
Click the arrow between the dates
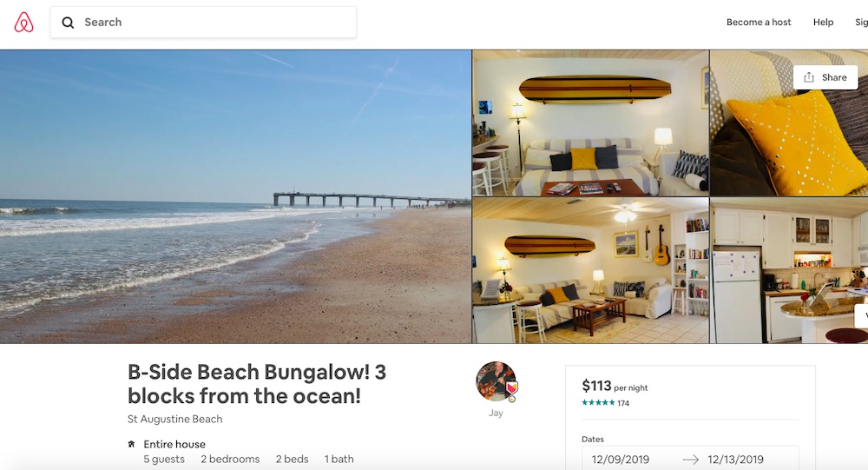click(x=690, y=460)
